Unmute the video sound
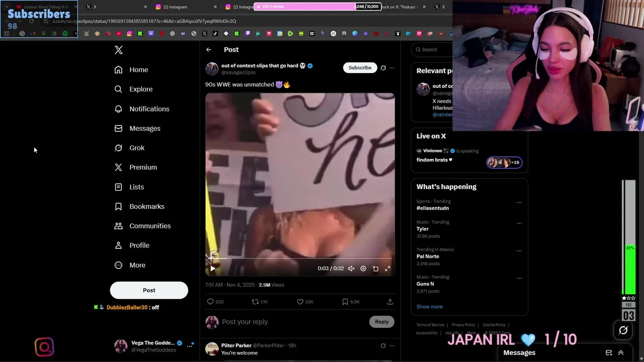This screenshot has width=644, height=362. tap(351, 268)
